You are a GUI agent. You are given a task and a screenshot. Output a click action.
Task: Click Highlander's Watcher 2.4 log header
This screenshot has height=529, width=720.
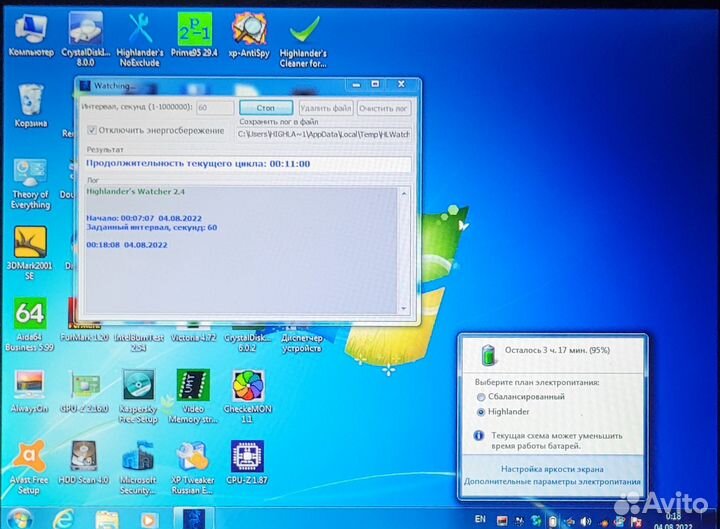[135, 191]
